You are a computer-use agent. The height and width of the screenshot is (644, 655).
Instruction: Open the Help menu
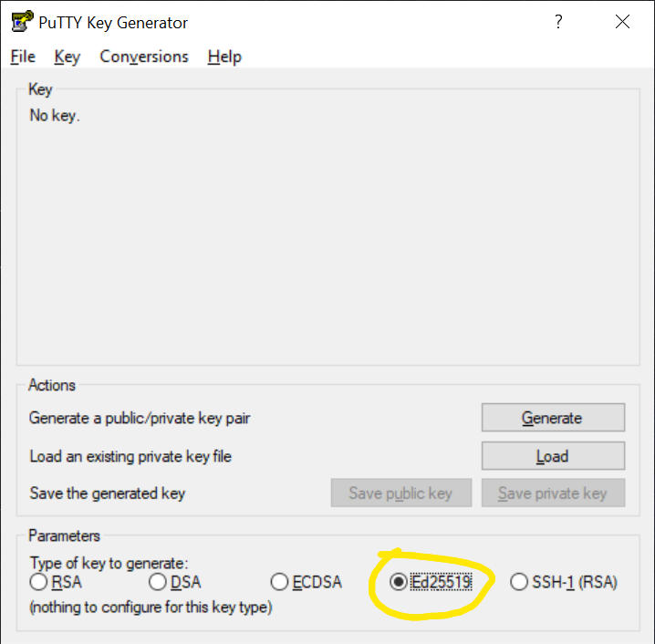224,57
